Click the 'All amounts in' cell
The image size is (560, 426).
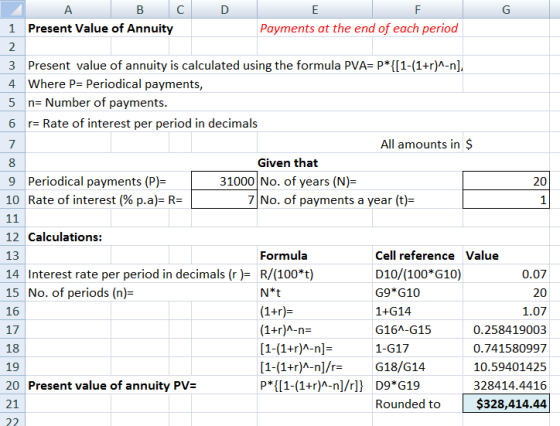pyautogui.click(x=420, y=144)
